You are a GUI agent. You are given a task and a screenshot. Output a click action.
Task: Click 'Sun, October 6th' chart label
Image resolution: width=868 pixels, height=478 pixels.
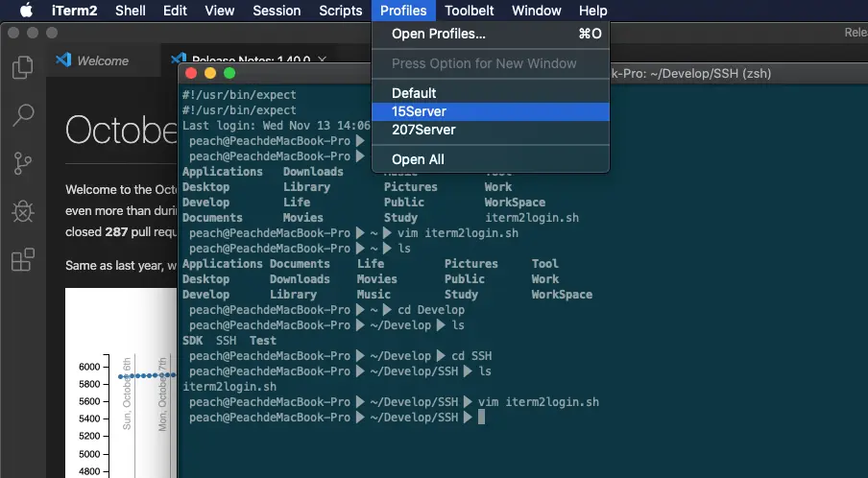coord(127,394)
